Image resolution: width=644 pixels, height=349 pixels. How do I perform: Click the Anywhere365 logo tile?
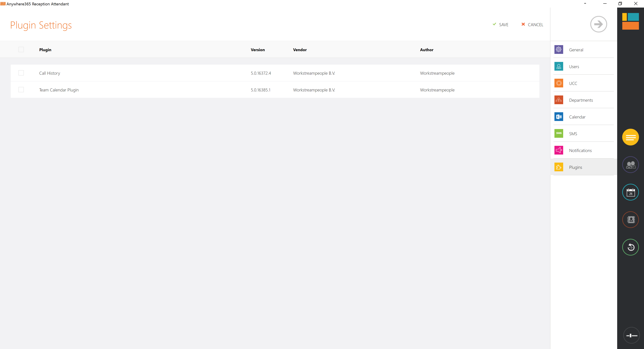pos(630,21)
